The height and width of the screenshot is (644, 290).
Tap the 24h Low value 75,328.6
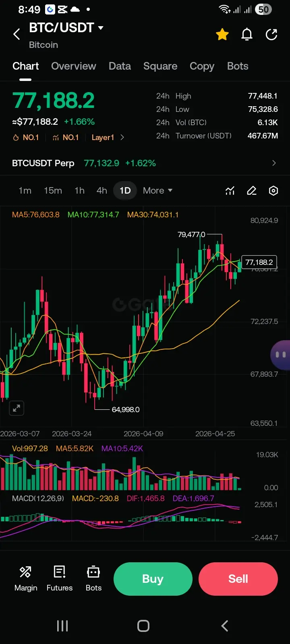[263, 109]
